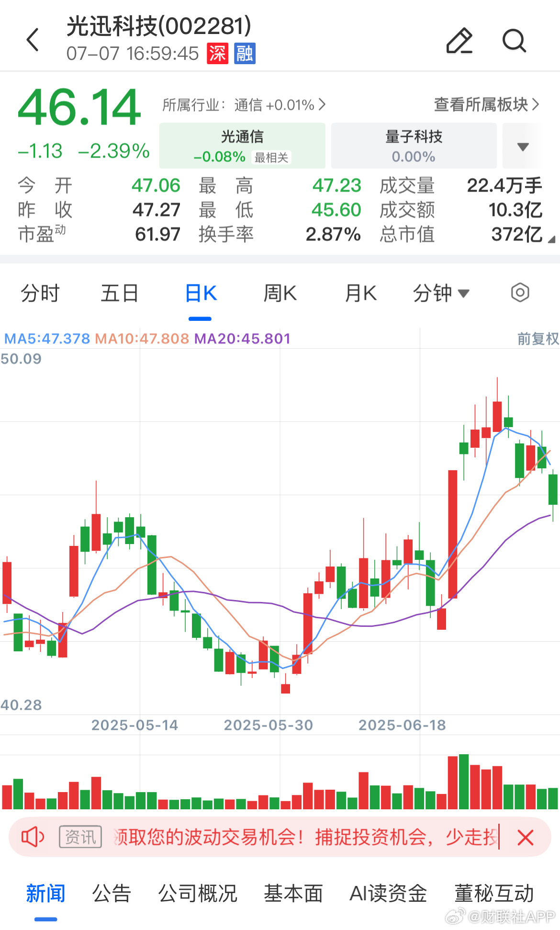Tap the 最高 value 47.23
Viewport: 560px width, 930px height.
point(337,185)
